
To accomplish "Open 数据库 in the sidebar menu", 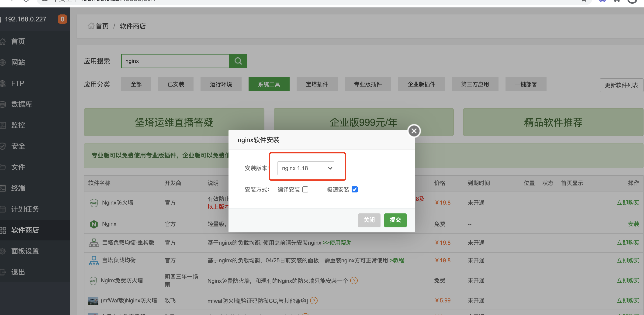I will pos(21,104).
